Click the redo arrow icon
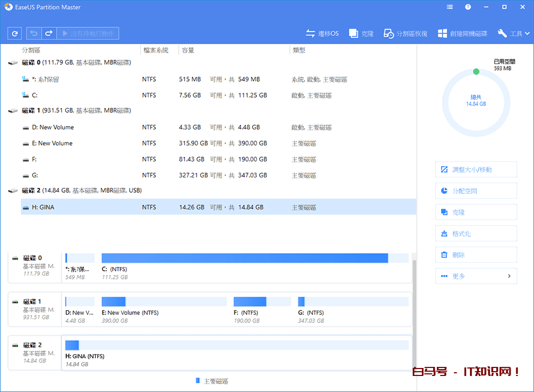The width and height of the screenshot is (534, 392). (x=49, y=34)
